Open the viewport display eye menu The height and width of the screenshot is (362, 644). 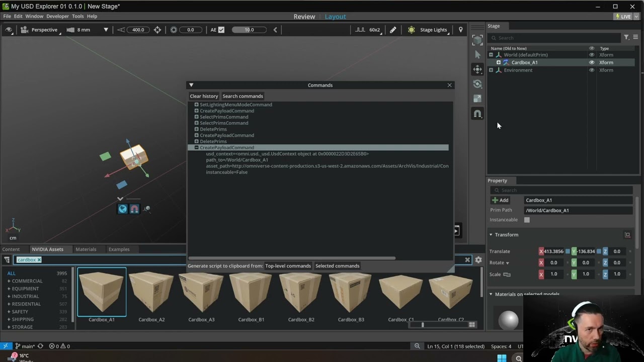(9, 30)
